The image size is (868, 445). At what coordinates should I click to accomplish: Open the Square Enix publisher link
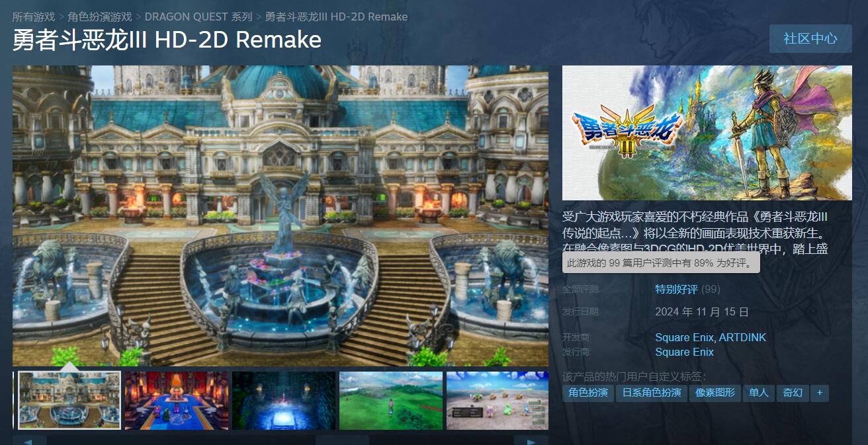[684, 352]
